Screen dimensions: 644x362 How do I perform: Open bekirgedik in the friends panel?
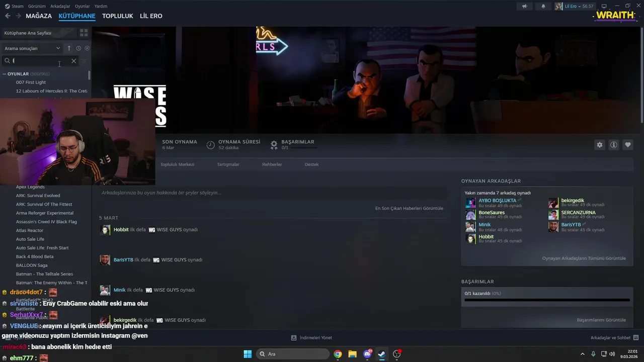click(573, 201)
